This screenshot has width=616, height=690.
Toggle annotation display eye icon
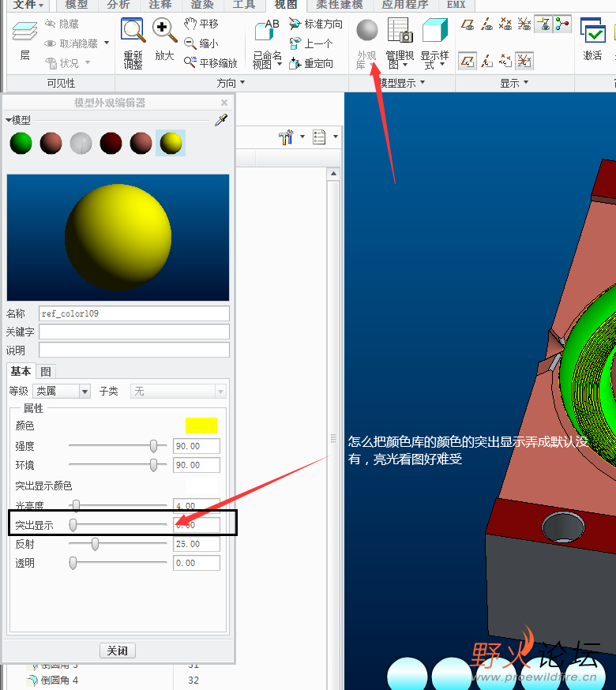(x=543, y=24)
